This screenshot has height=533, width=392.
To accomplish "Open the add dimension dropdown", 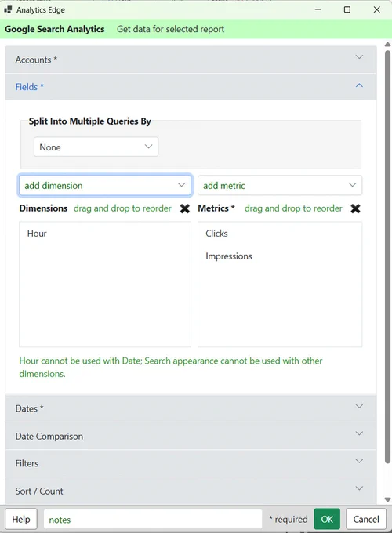I will tap(105, 185).
